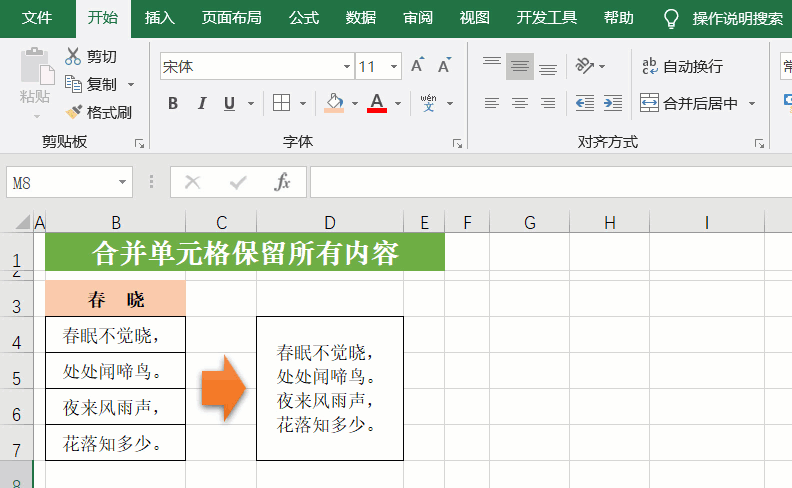Click the orientation (angled text) icon
The image size is (792, 488).
pos(584,66)
